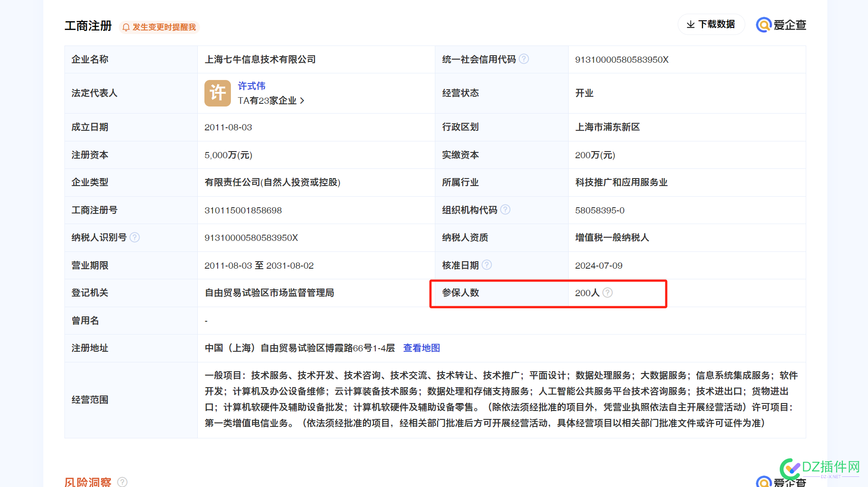
Task: Click help icon beside 风险洞察 heading
Action: pyautogui.click(x=123, y=482)
